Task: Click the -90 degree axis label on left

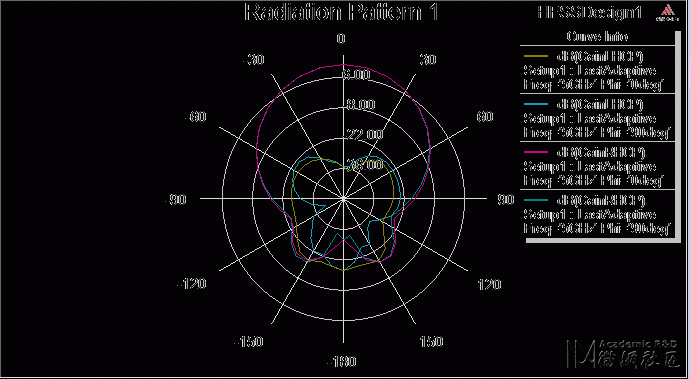Action: point(175,199)
